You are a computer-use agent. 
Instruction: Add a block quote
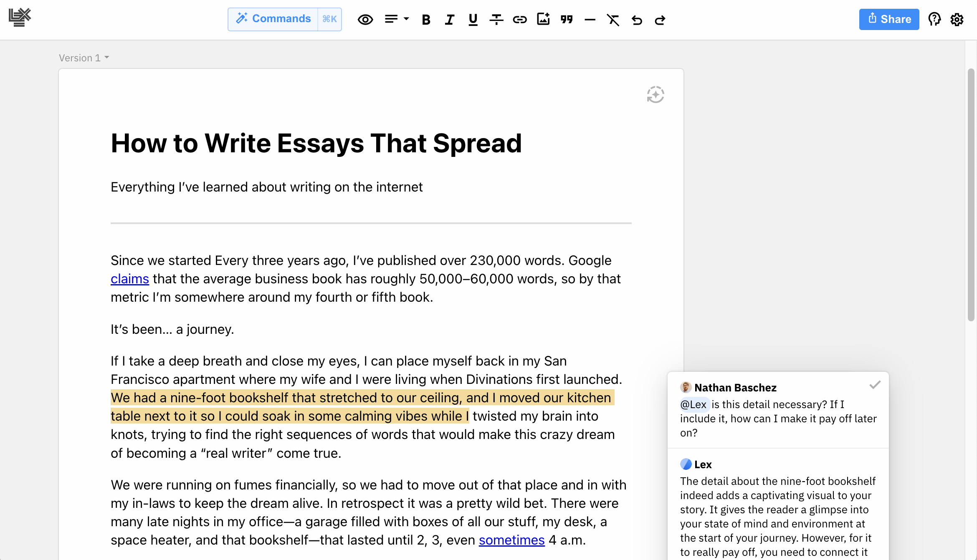567,20
